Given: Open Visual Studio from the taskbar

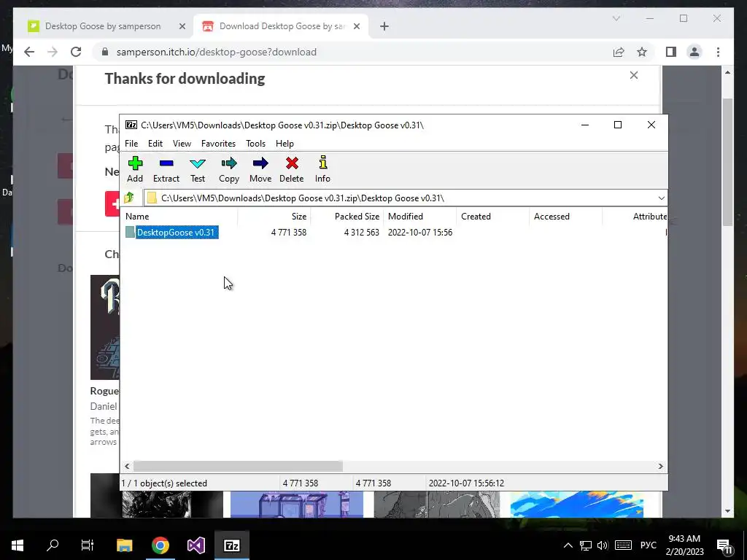Looking at the screenshot, I should pyautogui.click(x=196, y=545).
